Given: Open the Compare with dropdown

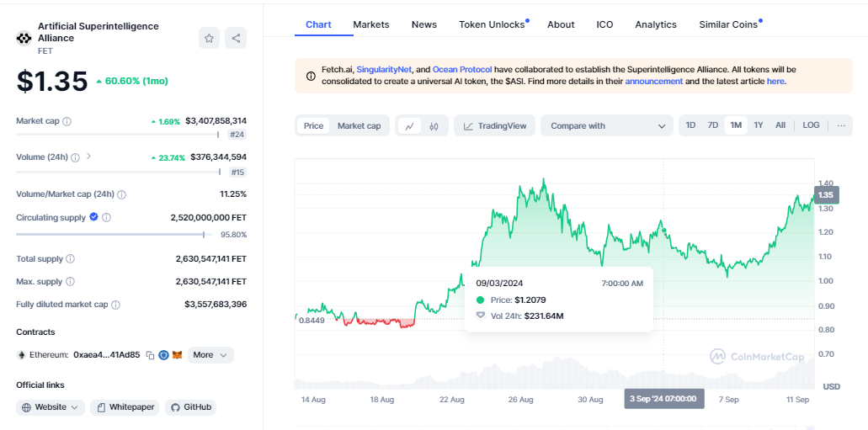Looking at the screenshot, I should (607, 125).
